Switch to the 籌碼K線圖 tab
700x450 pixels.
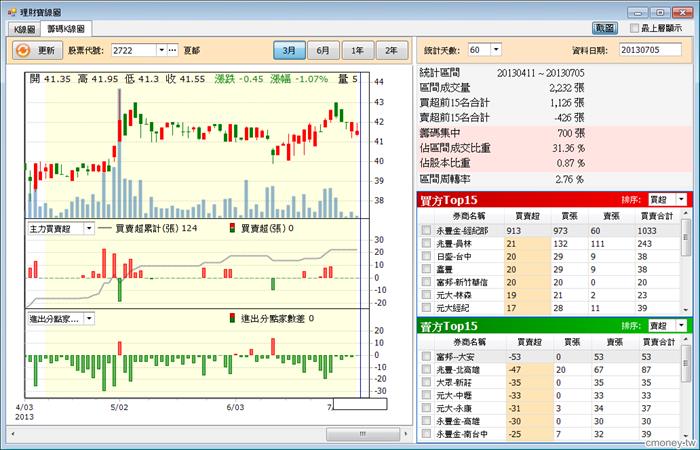point(66,29)
